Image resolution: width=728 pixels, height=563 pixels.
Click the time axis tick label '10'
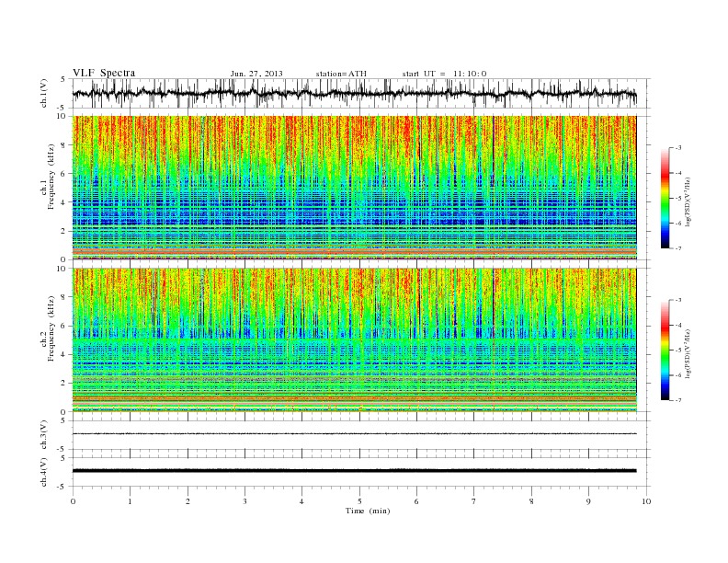tap(646, 501)
